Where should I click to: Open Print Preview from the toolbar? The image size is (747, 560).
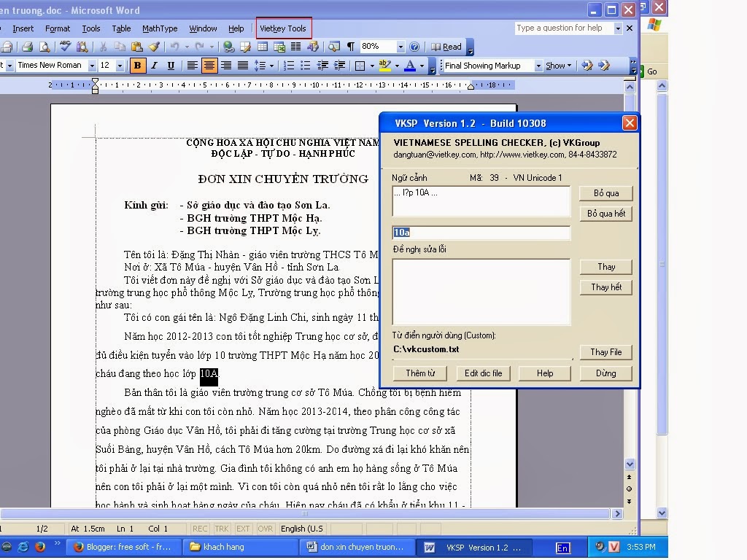click(44, 47)
